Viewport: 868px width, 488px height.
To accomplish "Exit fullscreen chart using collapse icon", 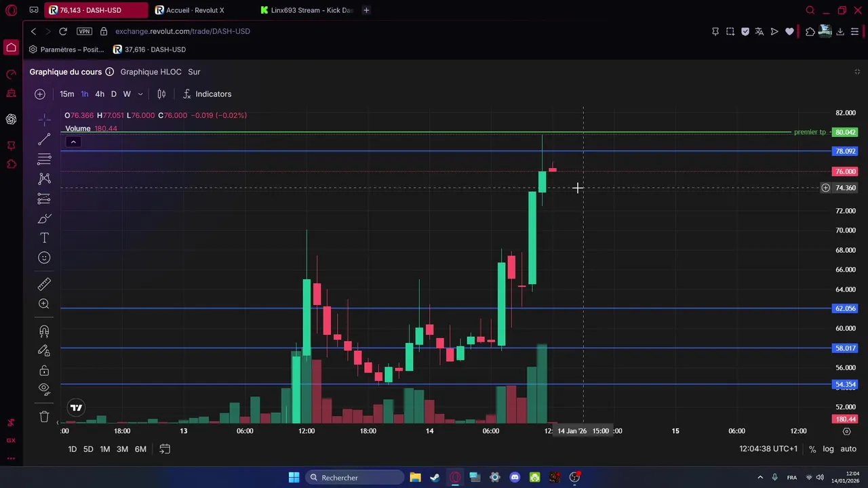I will tap(857, 72).
